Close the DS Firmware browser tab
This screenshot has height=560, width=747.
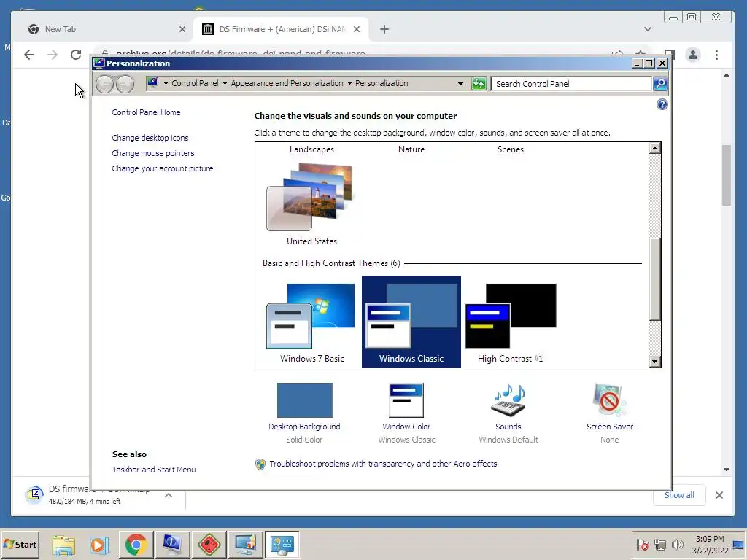point(356,29)
